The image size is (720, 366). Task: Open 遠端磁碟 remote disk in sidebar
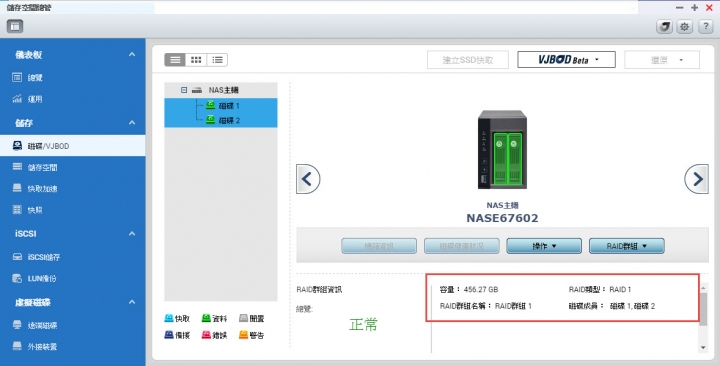click(73, 326)
